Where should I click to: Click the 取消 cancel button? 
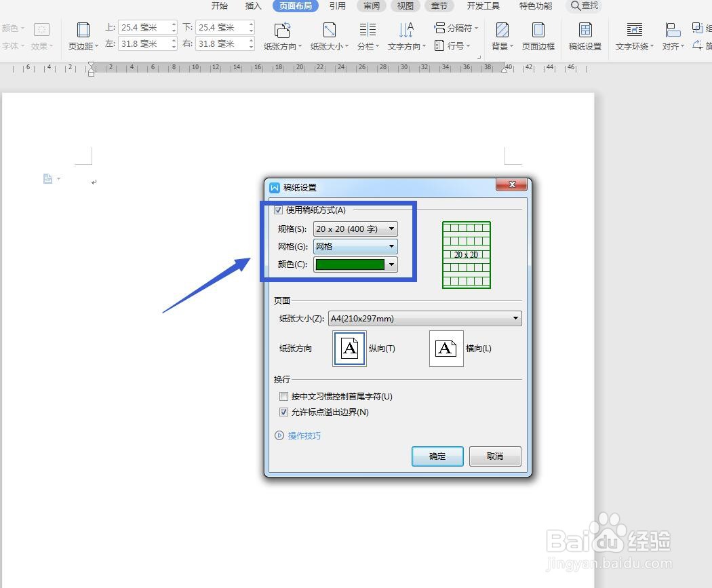point(495,456)
